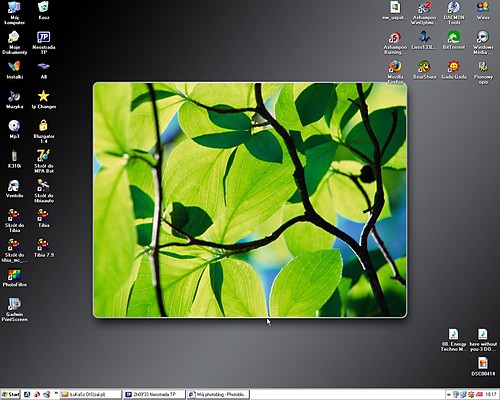Screen dimensions: 500x400
Task: Open the Start menu button
Action: 10,394
